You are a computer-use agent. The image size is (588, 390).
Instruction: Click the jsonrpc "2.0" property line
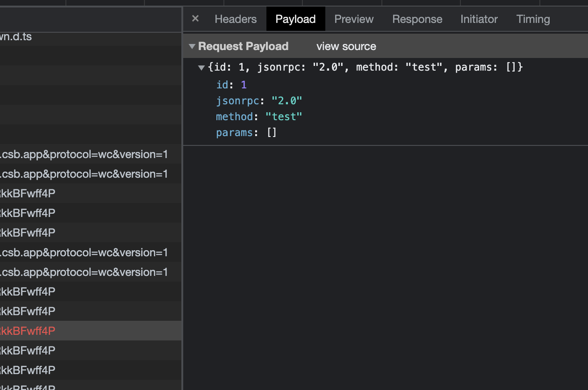click(259, 101)
